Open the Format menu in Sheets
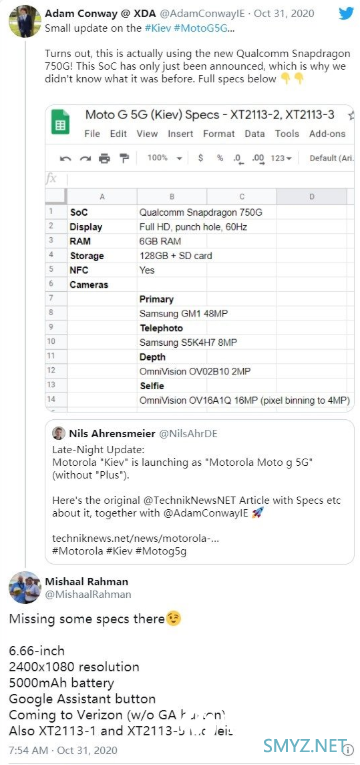This screenshot has width=360, height=765. pos(219,134)
